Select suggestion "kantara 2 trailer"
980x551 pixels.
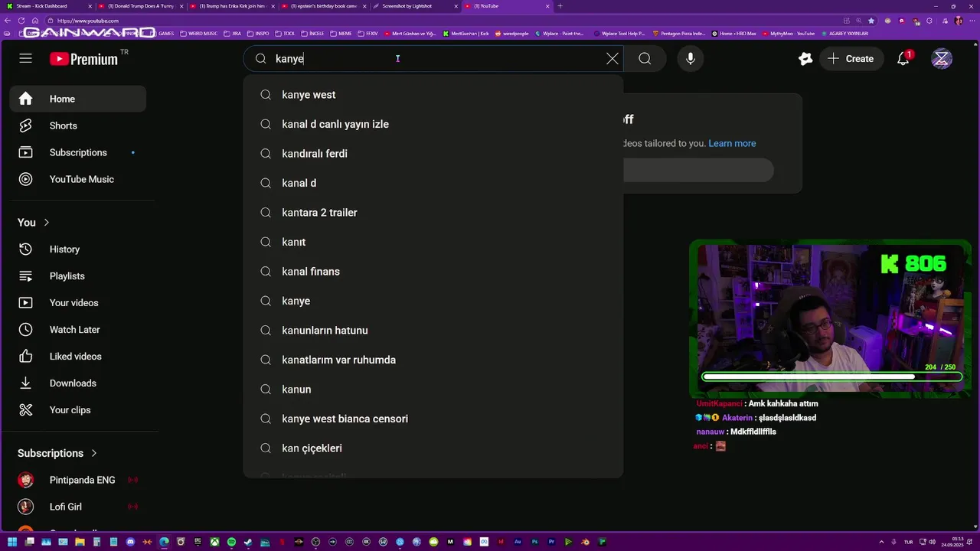click(433, 213)
